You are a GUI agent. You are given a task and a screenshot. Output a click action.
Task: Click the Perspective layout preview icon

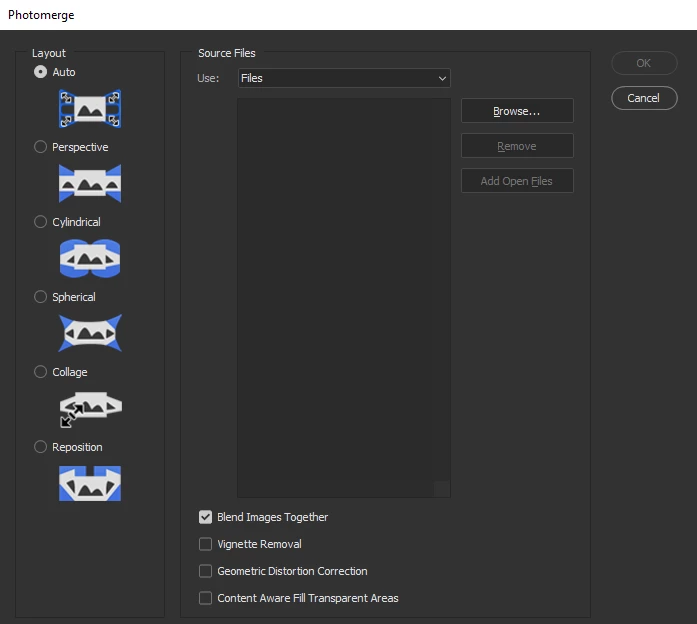90,184
